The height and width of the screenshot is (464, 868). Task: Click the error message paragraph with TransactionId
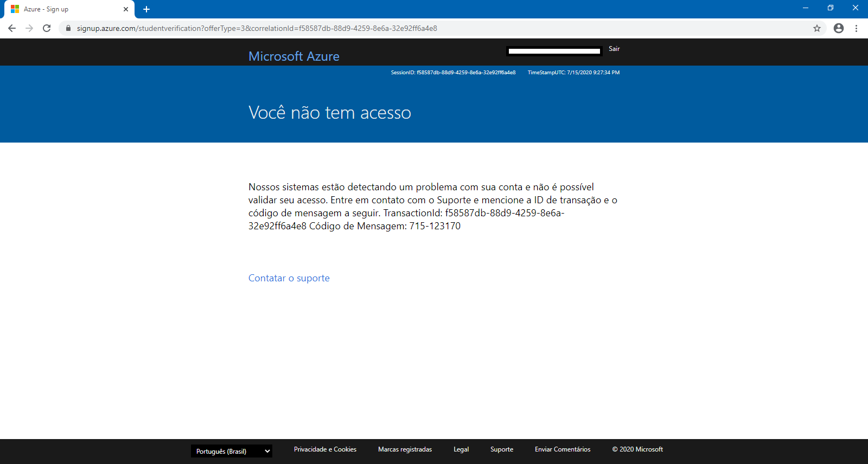pos(433,207)
